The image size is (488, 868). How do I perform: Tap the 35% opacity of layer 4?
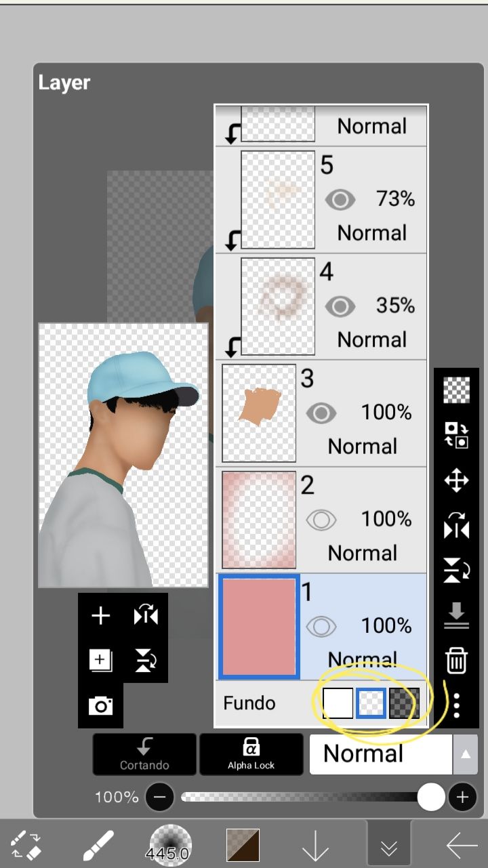tap(396, 306)
